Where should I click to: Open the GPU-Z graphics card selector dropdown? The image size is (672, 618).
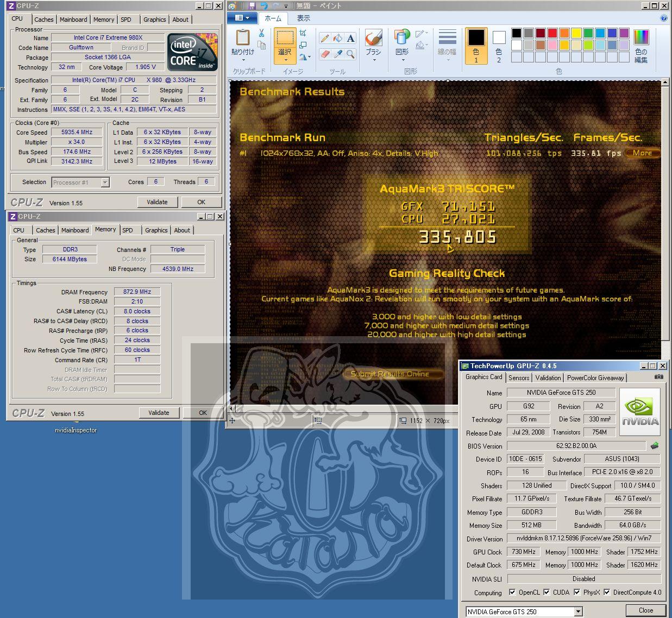[578, 611]
